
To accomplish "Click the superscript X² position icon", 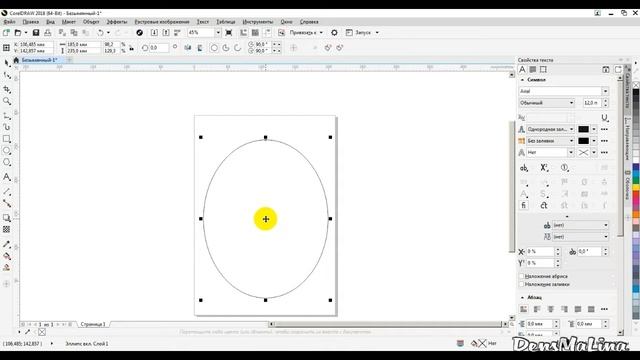I will pos(544,168).
